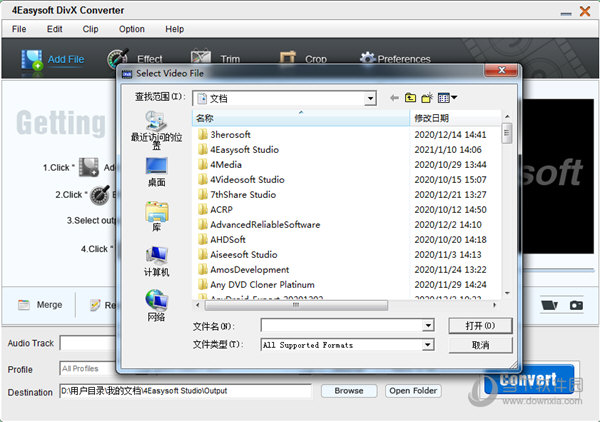This screenshot has width=600, height=422.
Task: Click the Convert button
Action: tap(528, 380)
